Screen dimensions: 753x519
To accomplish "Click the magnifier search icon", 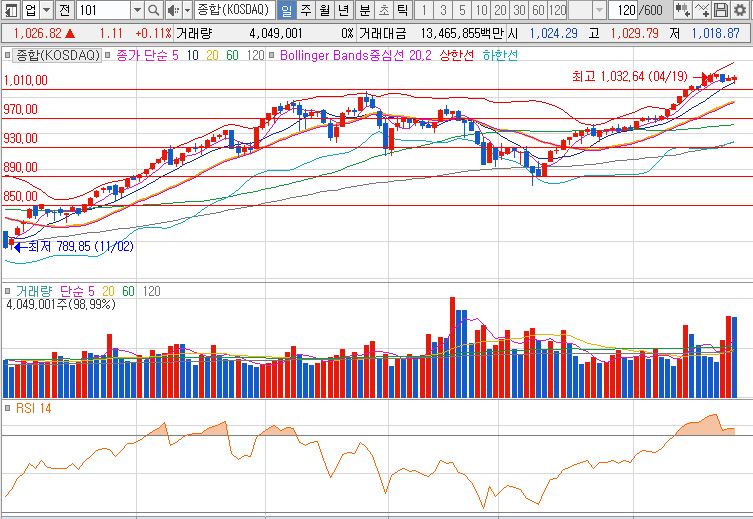I will 153,10.
